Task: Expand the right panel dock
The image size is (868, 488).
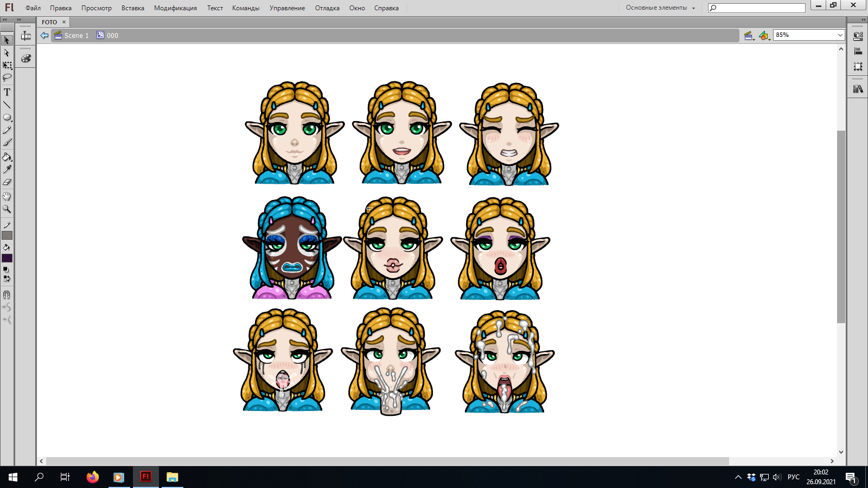Action: 863,20
